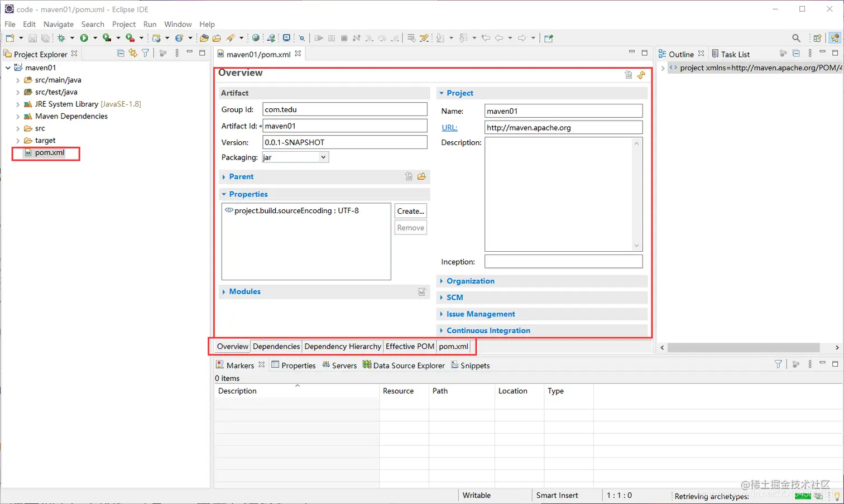
Task: Click the open parent POM folder icon
Action: tap(421, 176)
